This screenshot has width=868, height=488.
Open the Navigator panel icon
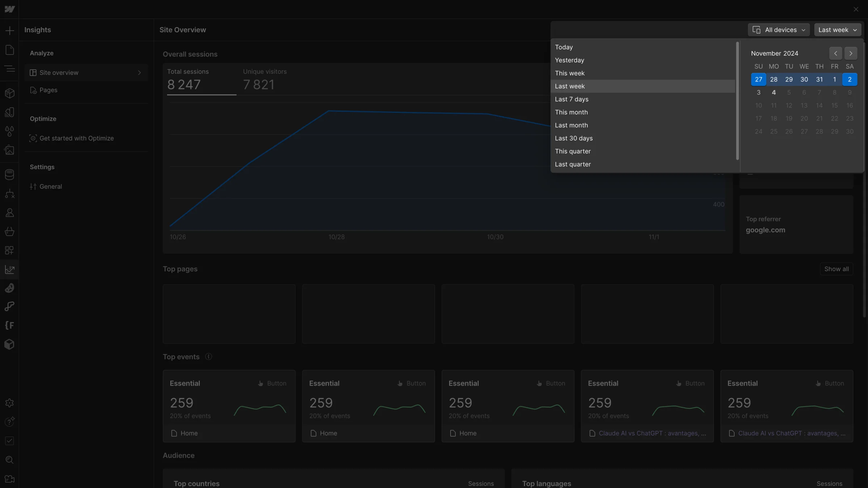point(9,69)
